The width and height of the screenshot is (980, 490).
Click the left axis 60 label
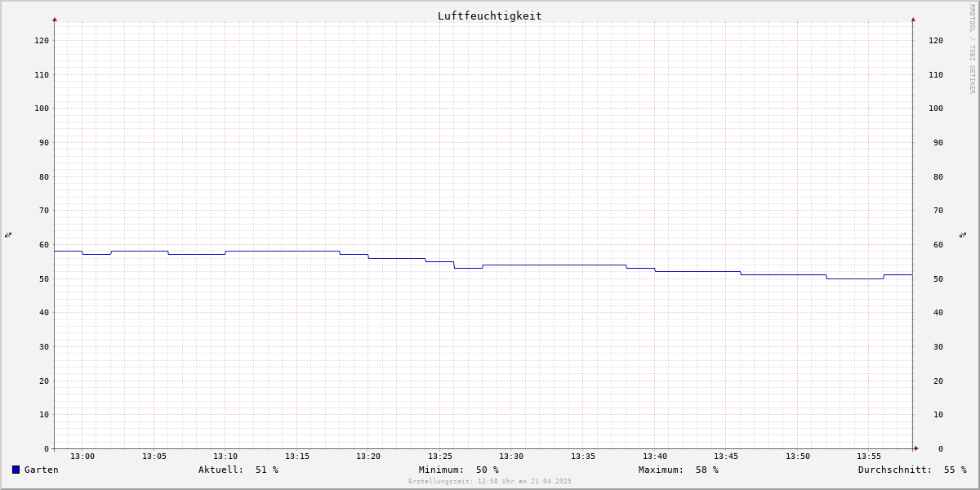click(x=44, y=244)
